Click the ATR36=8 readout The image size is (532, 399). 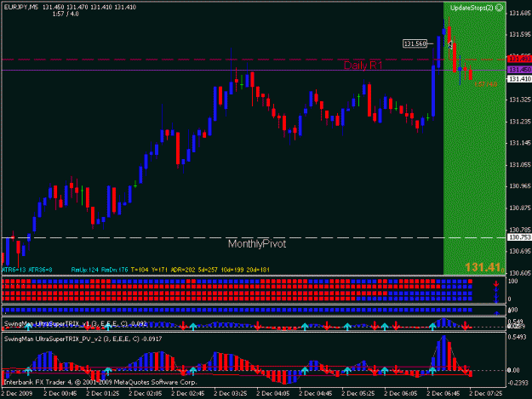(40, 270)
